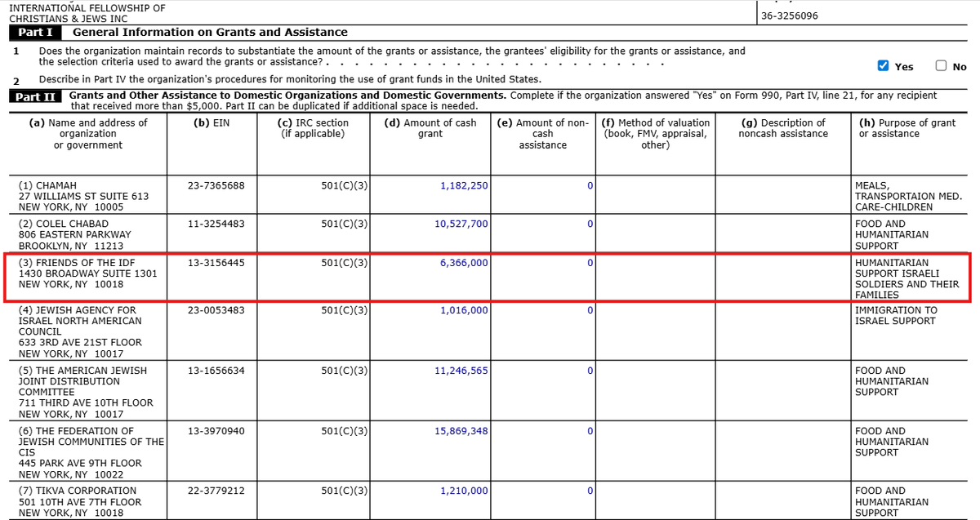
Task: Click 501(C)(3) in the CHAMAH row
Action: 345,185
